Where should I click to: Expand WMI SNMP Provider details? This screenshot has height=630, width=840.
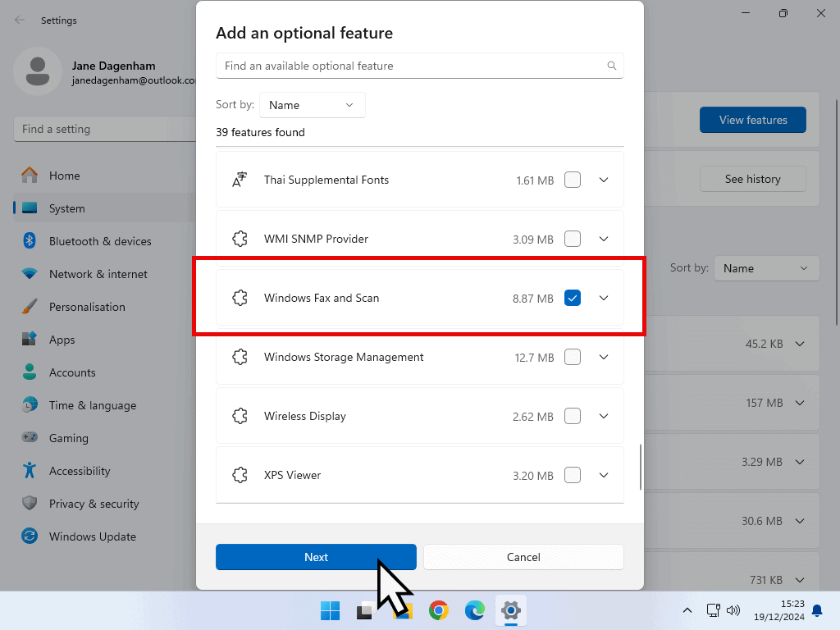[x=604, y=239]
